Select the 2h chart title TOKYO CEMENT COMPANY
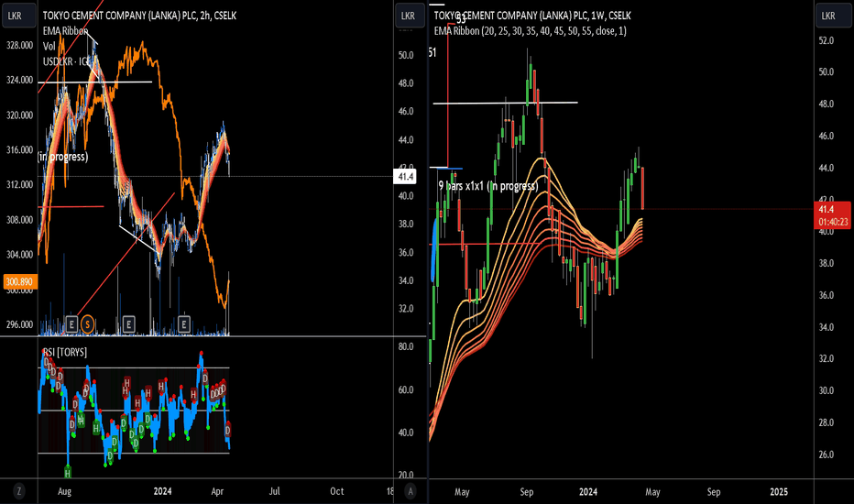 pos(139,16)
